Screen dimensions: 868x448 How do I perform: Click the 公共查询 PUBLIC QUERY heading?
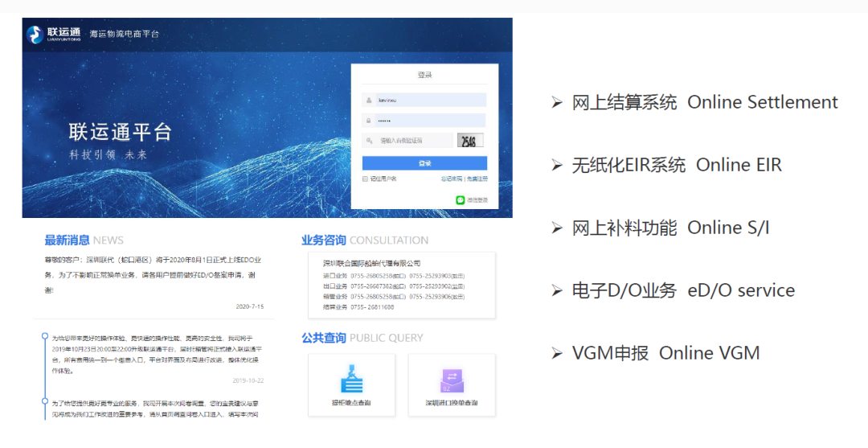(362, 338)
